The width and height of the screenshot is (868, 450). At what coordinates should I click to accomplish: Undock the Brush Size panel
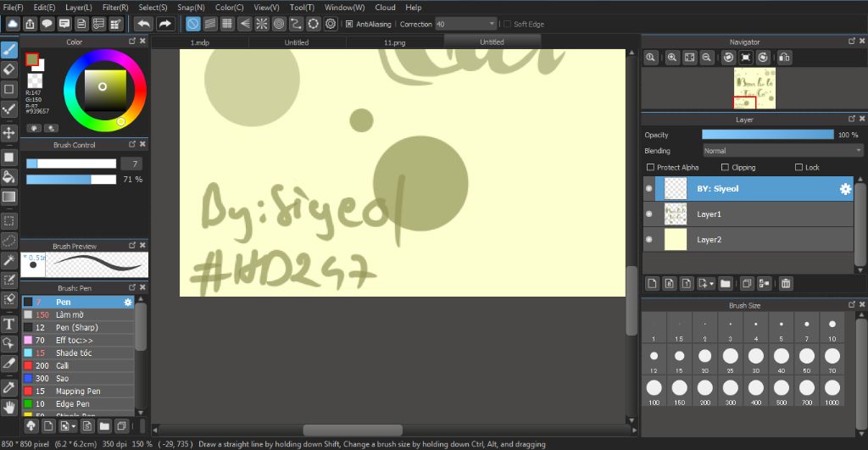(x=851, y=304)
